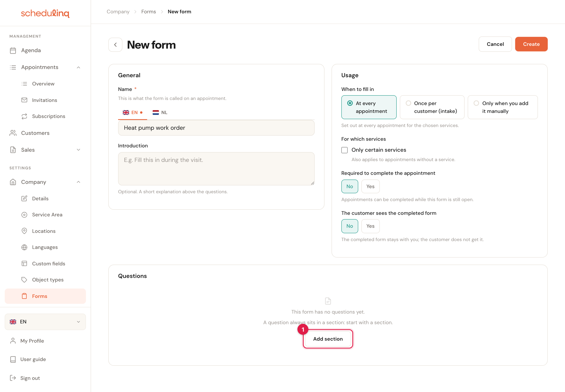Set 'Required to complete the appointment' to Yes
Screen dimensions: 565x392
370,186
